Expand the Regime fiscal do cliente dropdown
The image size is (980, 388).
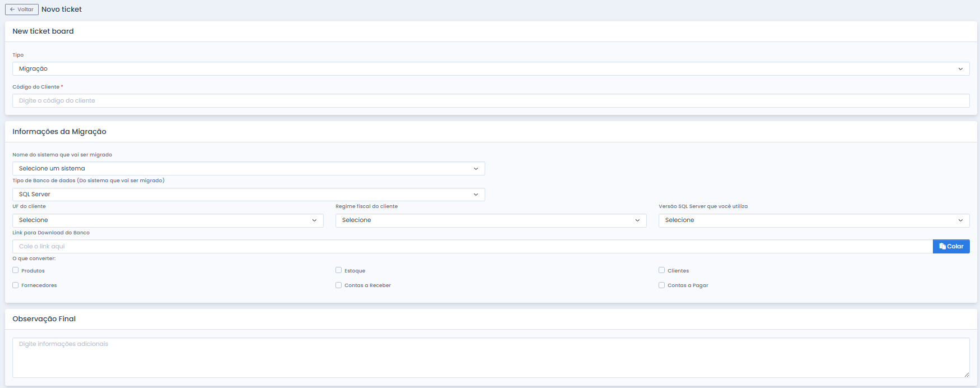point(490,220)
